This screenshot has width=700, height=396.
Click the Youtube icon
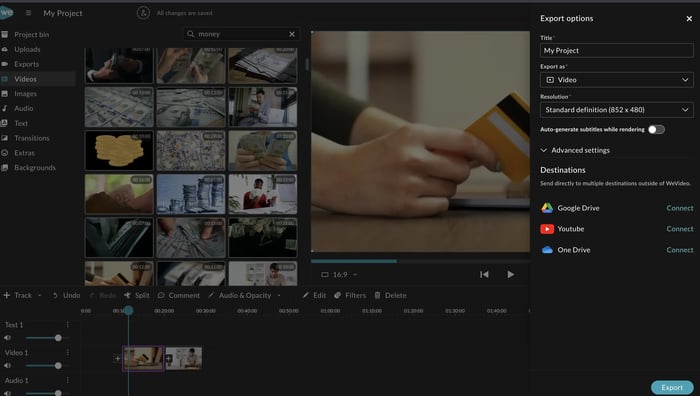547,229
